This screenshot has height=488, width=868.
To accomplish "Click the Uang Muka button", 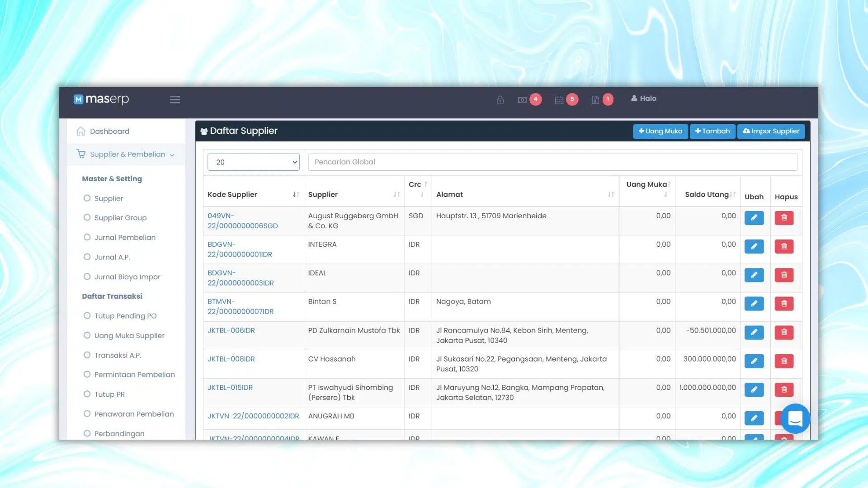I will (660, 131).
